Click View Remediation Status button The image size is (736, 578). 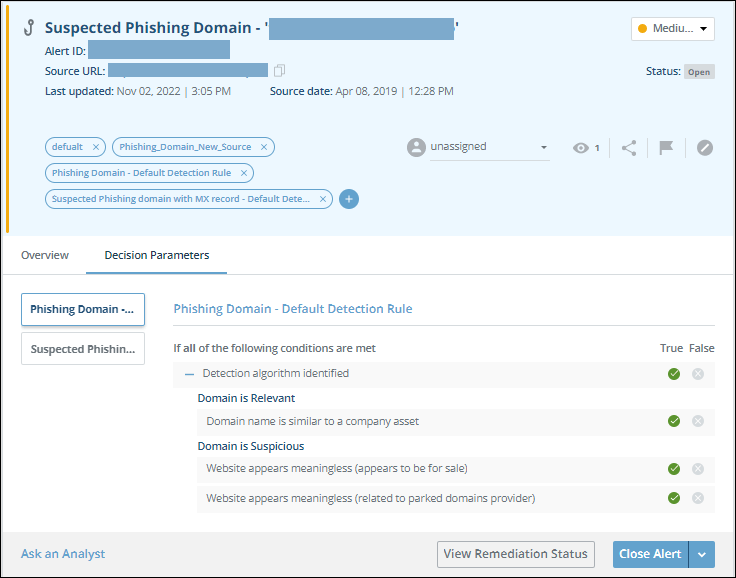click(516, 554)
